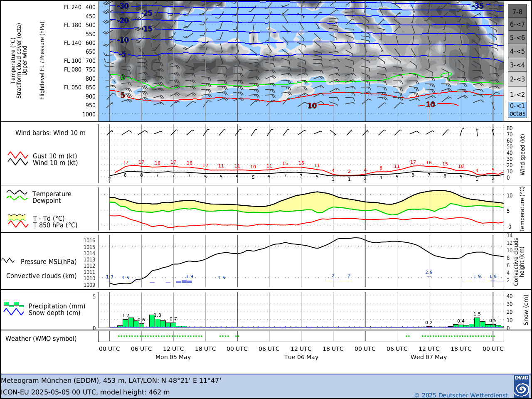Click the green Precipitation bars legend icon
The height and width of the screenshot is (399, 532).
coord(14,304)
